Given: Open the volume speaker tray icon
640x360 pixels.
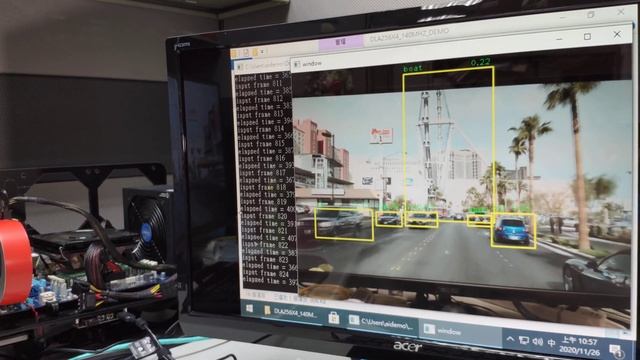Looking at the screenshot, I should pos(538,342).
